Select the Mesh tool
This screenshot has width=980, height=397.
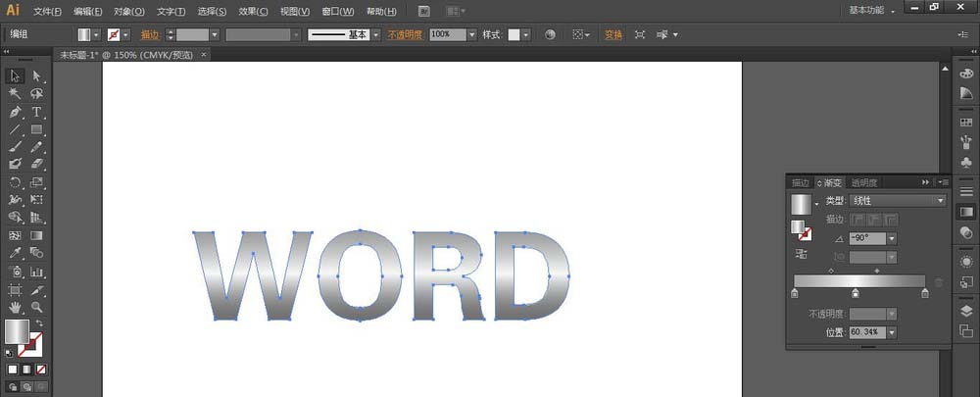click(x=16, y=235)
